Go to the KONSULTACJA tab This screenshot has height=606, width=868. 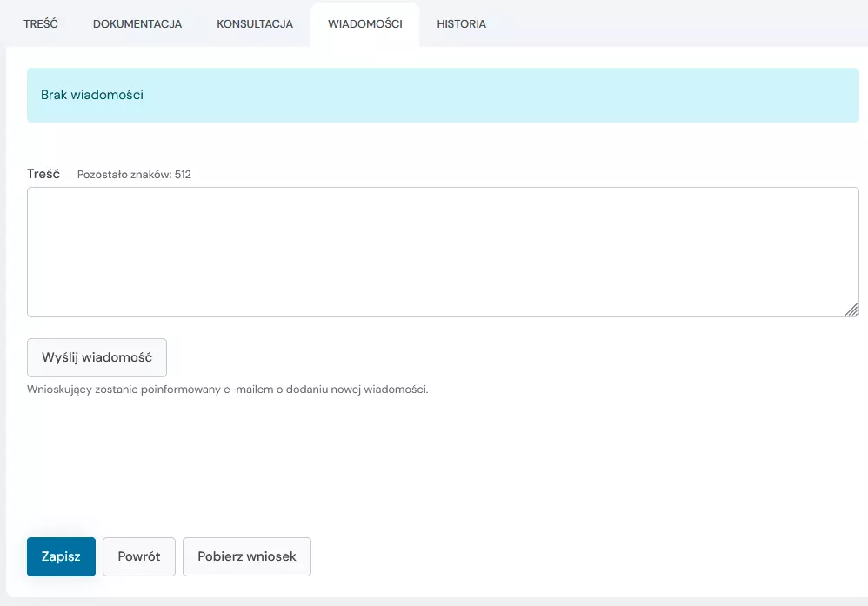tap(255, 24)
